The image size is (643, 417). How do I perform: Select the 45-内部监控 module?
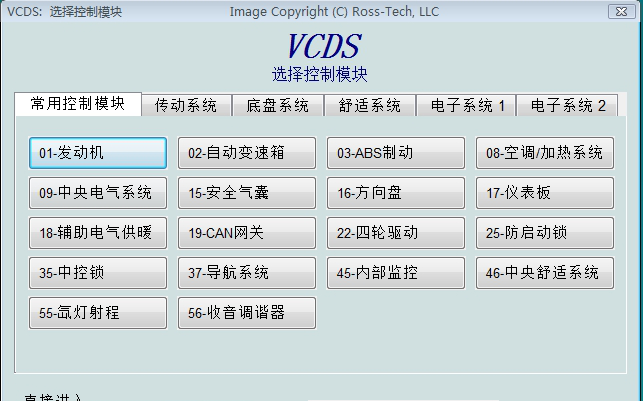coord(396,273)
